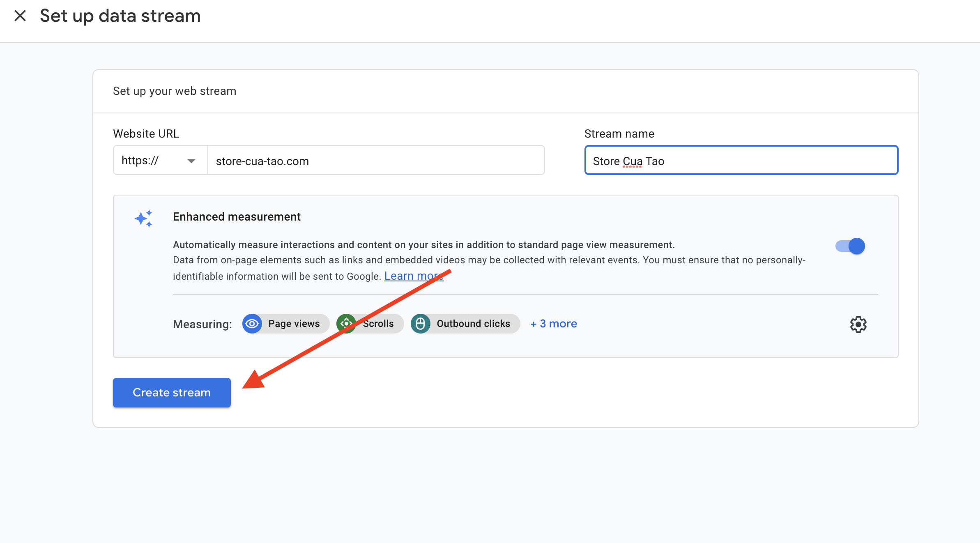
Task: Click the Set up your web stream header
Action: pyautogui.click(x=175, y=91)
